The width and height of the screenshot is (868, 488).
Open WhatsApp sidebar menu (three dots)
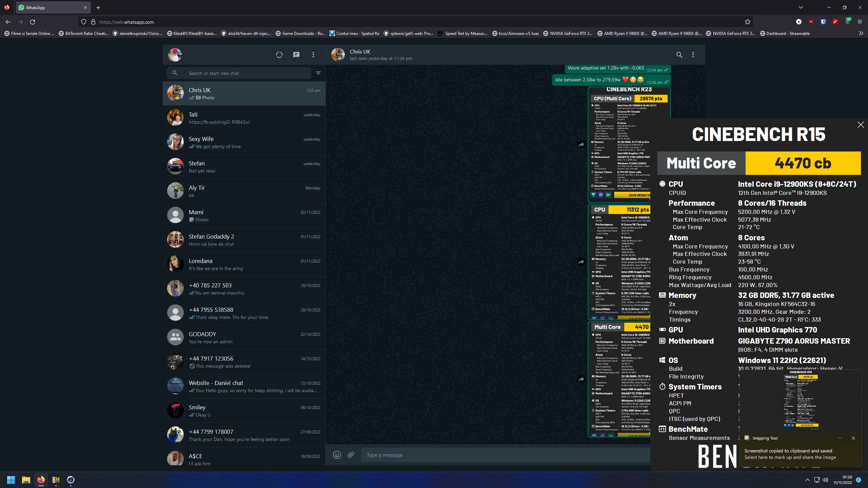click(313, 55)
